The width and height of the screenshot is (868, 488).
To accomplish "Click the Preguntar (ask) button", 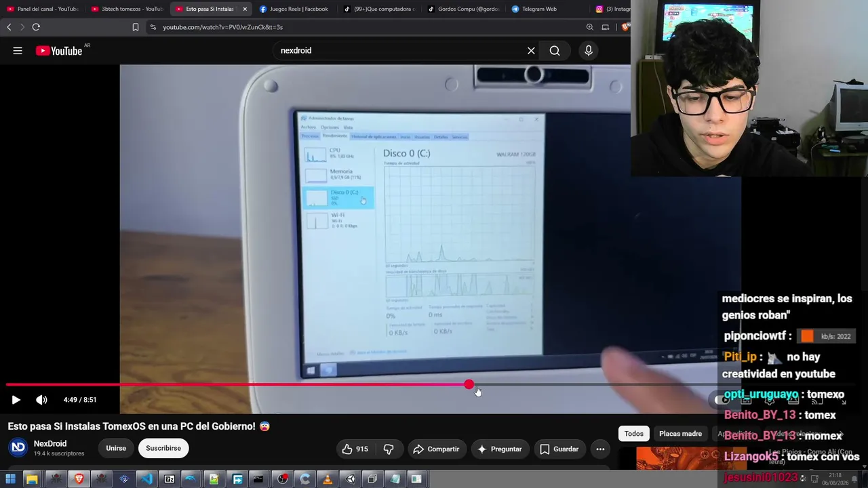I will coord(500,449).
